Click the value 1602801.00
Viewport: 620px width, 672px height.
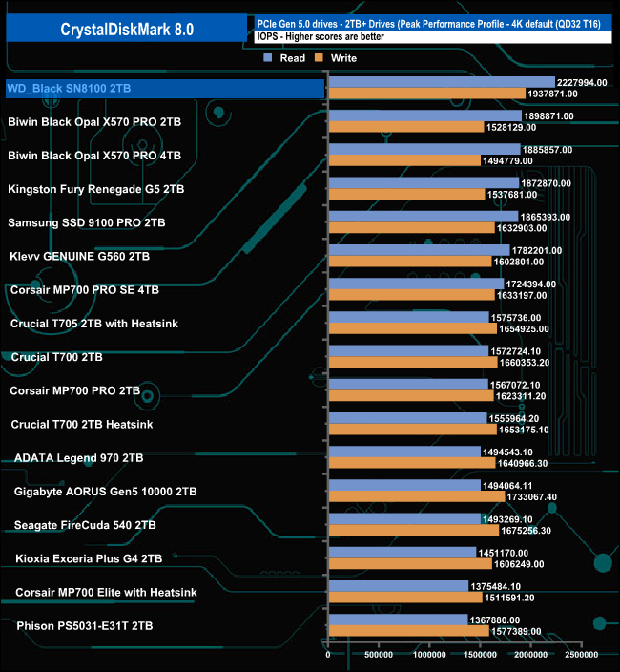519,262
